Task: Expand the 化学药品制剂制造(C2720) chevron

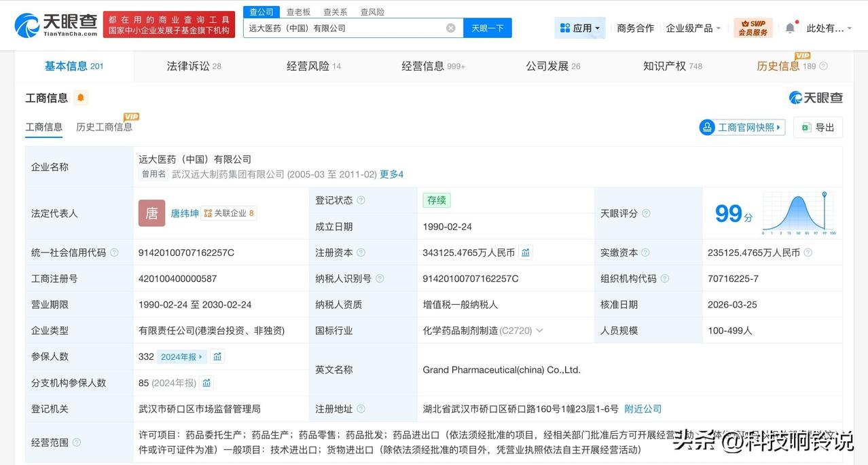Action: point(540,330)
